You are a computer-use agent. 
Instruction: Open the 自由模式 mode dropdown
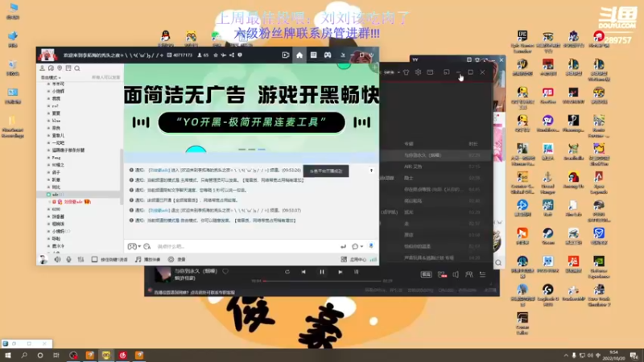coord(51,77)
